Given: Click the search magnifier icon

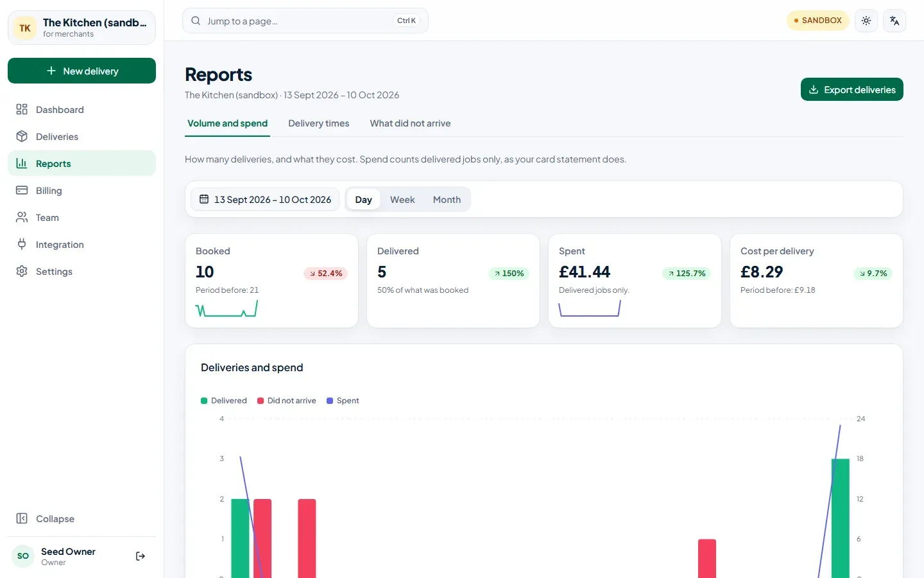Looking at the screenshot, I should pyautogui.click(x=196, y=21).
